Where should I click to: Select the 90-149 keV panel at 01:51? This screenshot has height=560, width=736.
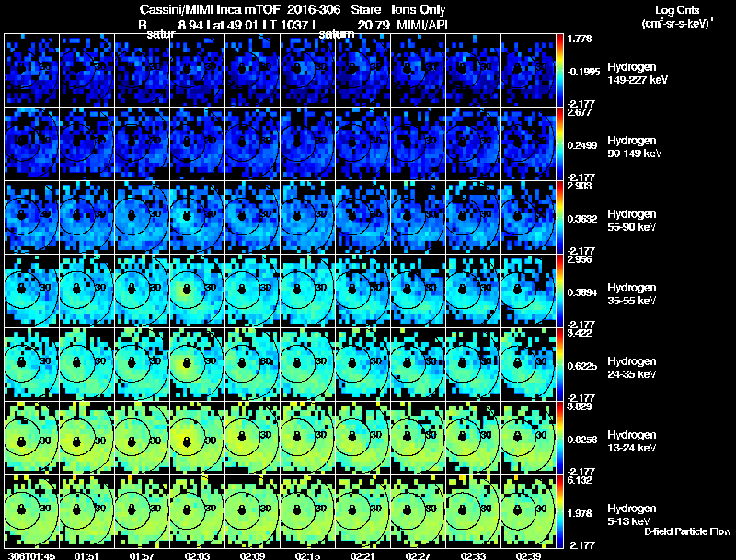(86, 144)
